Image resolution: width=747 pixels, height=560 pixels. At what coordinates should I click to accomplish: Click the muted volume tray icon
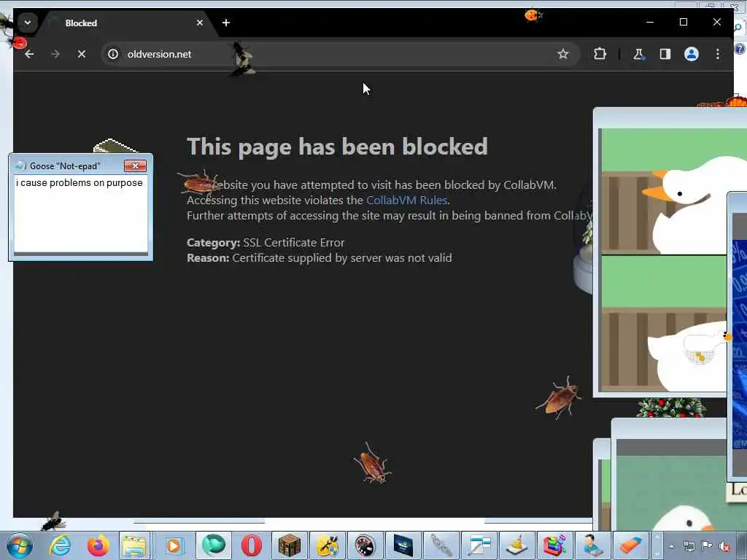[724, 546]
